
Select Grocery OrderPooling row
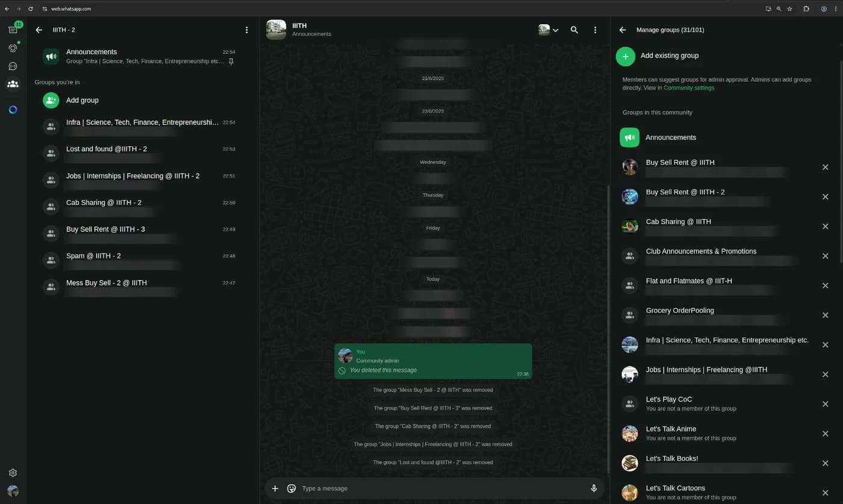click(x=727, y=315)
